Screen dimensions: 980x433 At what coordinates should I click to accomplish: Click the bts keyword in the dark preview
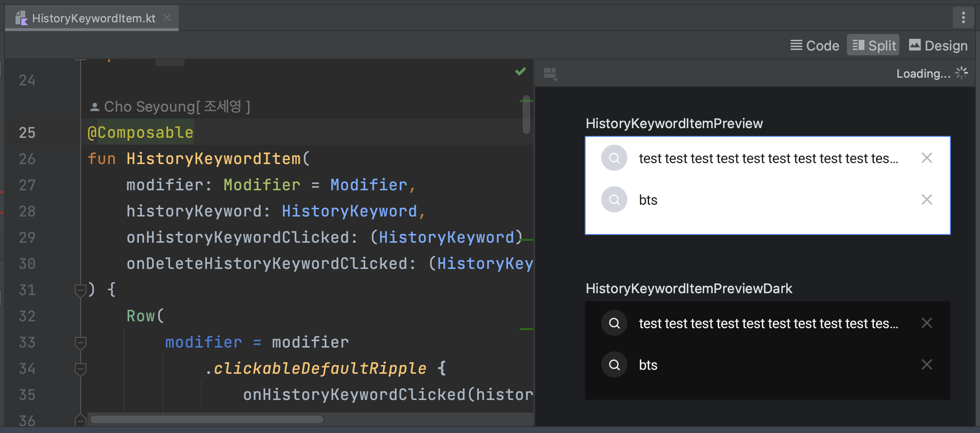[648, 365]
